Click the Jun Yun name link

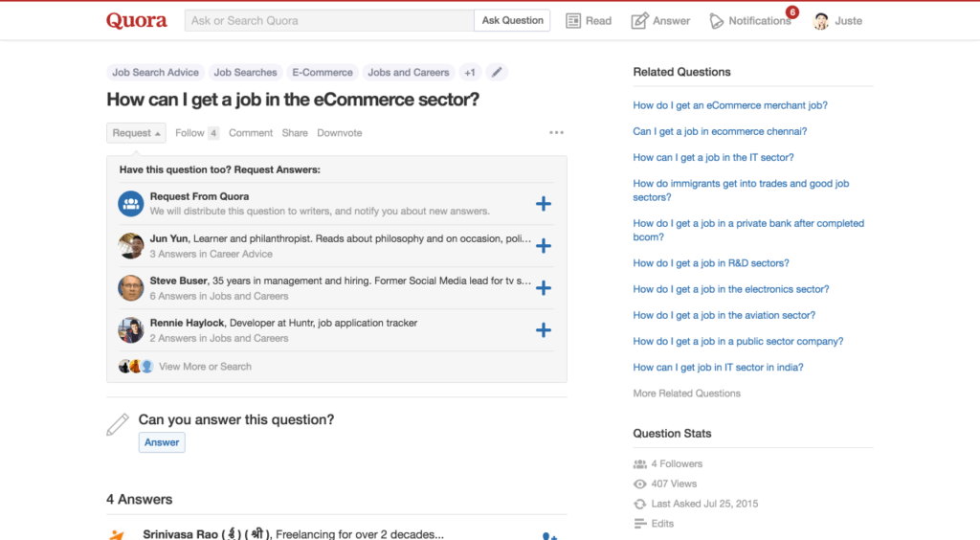(x=168, y=238)
